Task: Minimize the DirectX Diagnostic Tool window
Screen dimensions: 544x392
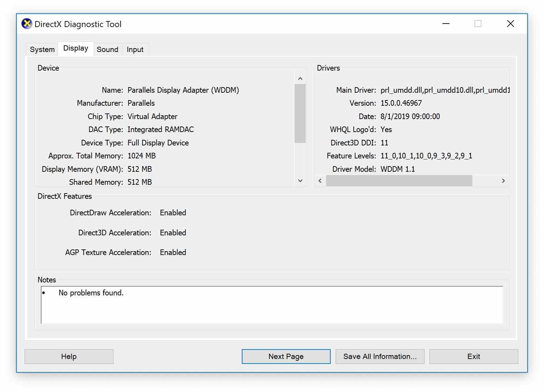Action: tap(446, 24)
